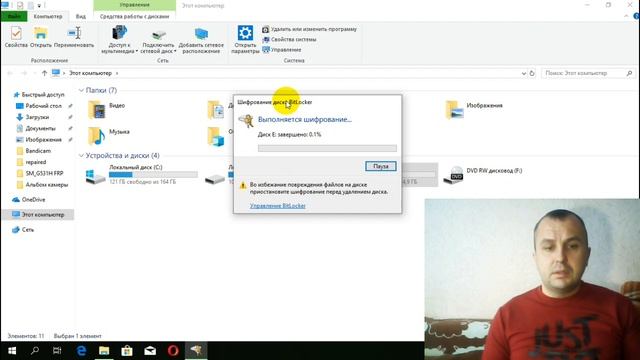Screen dimensions: 640x360
Task: Launch Edge from taskbar
Action: (81, 351)
